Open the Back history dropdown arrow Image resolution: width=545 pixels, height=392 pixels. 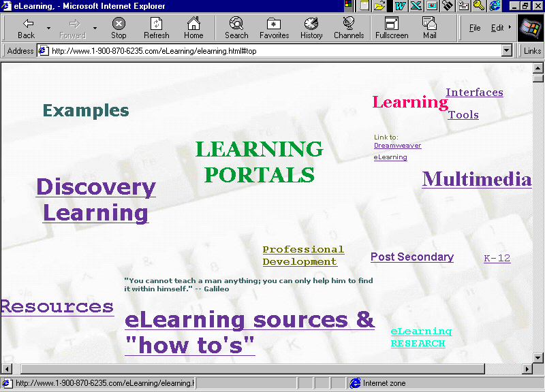tap(48, 28)
